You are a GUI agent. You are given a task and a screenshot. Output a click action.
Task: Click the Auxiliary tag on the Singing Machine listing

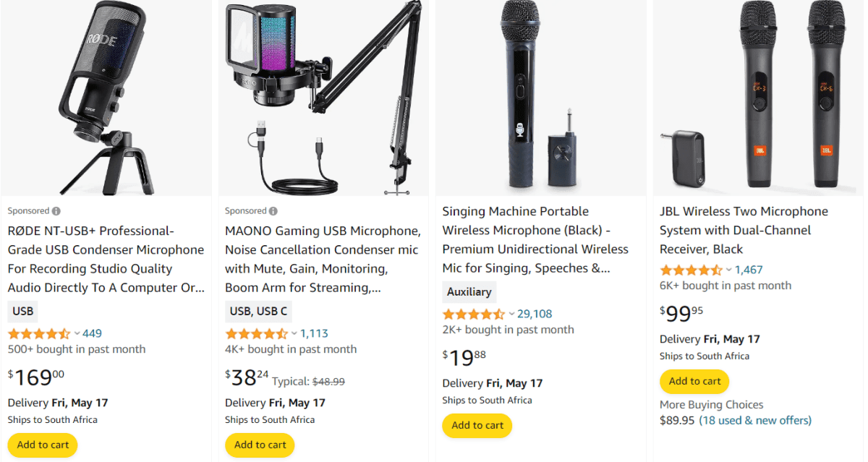(469, 291)
